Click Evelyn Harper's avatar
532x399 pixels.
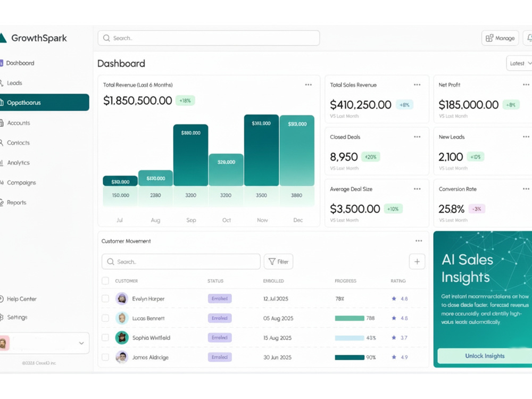(122, 298)
